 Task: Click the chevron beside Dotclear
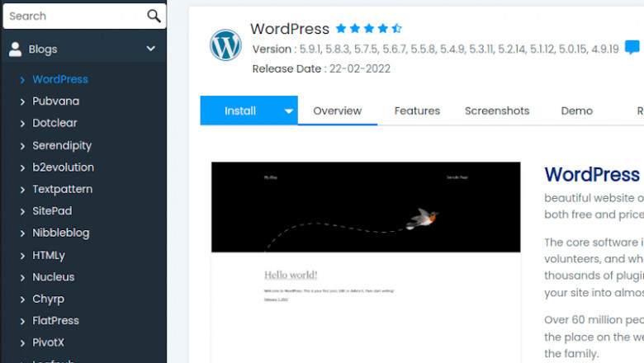(x=22, y=124)
